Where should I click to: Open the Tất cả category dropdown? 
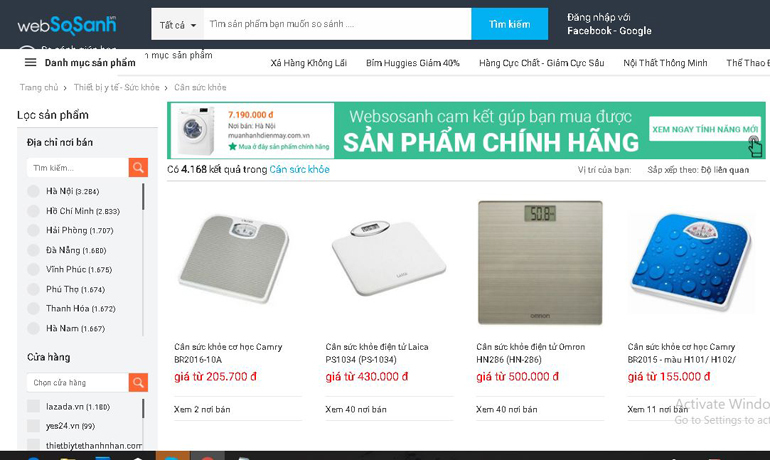pyautogui.click(x=177, y=25)
